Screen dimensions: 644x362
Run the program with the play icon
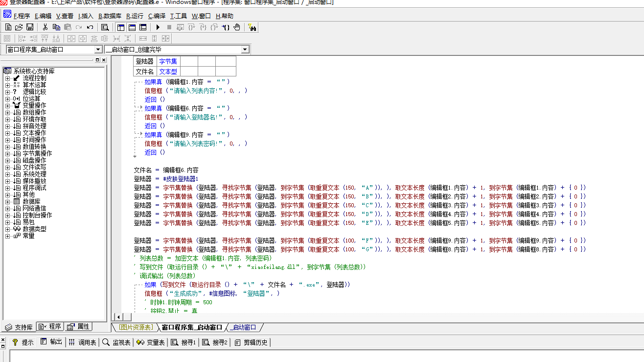coord(158,27)
